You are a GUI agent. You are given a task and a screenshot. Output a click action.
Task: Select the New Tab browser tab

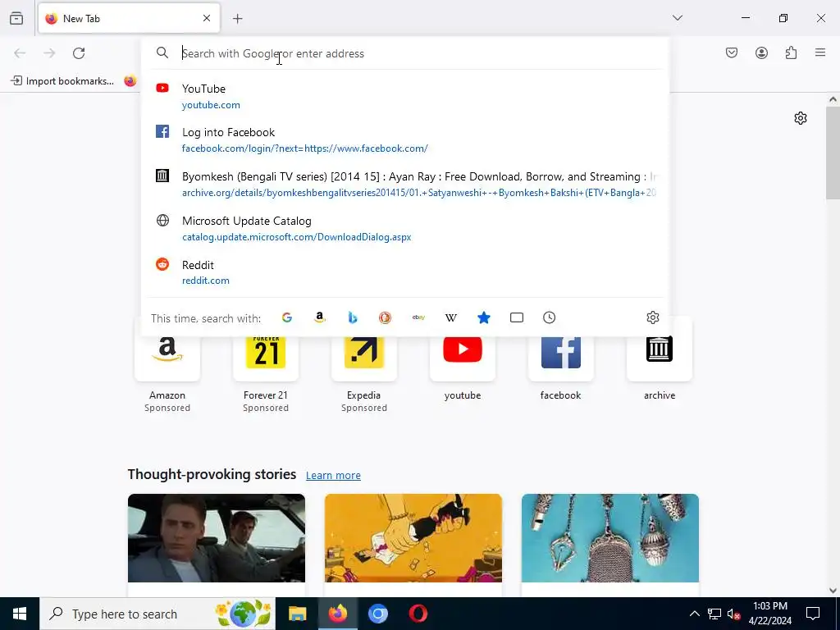tap(129, 19)
